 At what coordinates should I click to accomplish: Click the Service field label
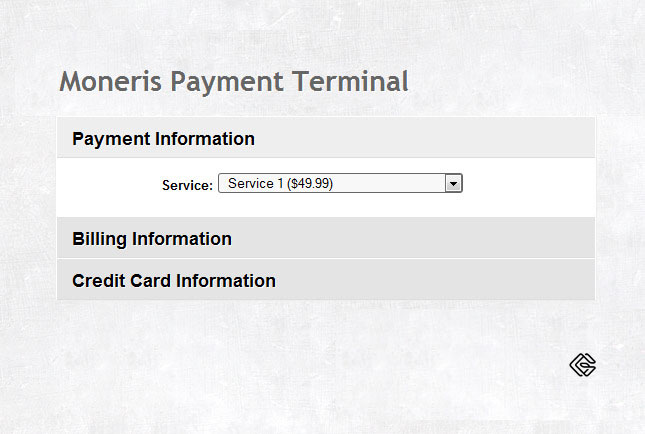[187, 185]
